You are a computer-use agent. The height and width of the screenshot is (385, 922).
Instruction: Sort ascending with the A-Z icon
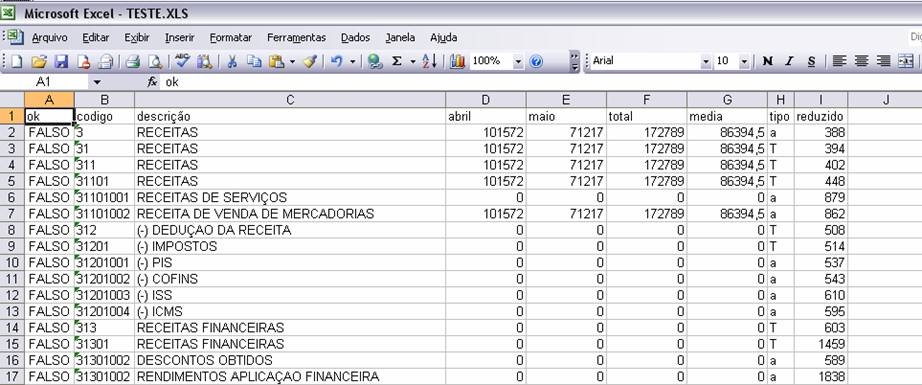click(430, 61)
